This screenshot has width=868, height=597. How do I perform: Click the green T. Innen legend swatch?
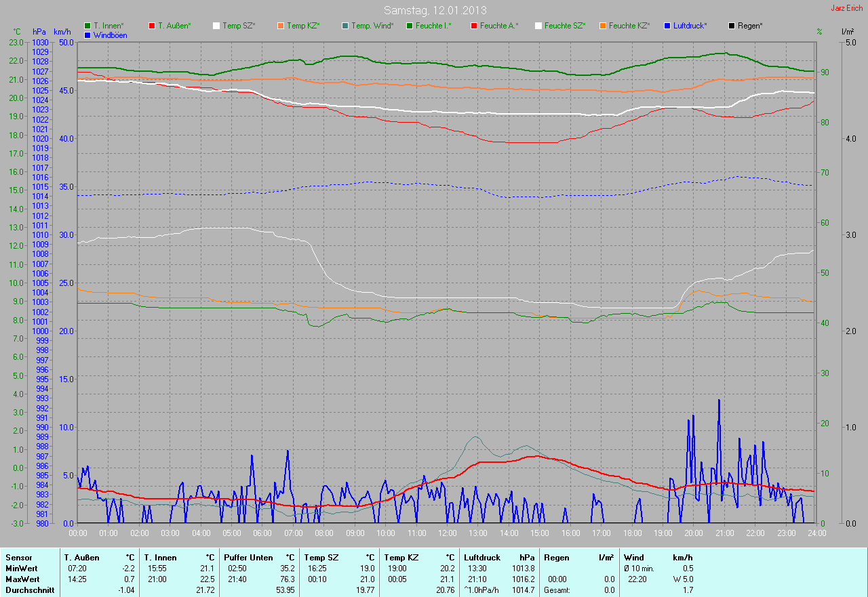(87, 26)
